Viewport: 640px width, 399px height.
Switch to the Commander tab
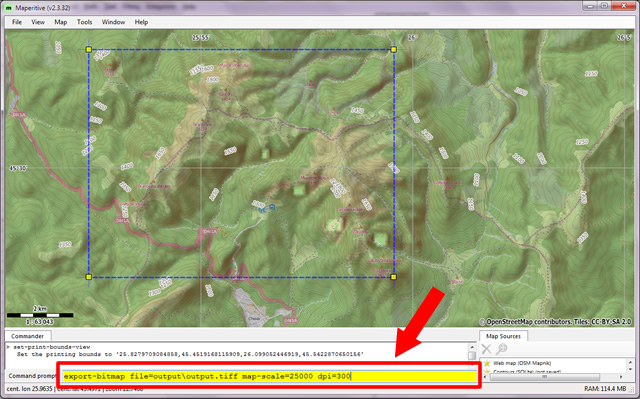(27, 336)
